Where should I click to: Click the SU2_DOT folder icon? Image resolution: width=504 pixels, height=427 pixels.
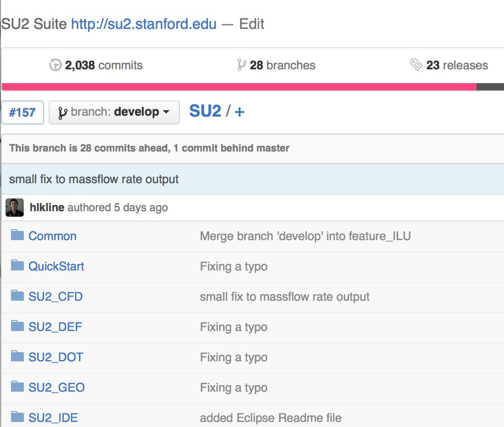pyautogui.click(x=17, y=356)
